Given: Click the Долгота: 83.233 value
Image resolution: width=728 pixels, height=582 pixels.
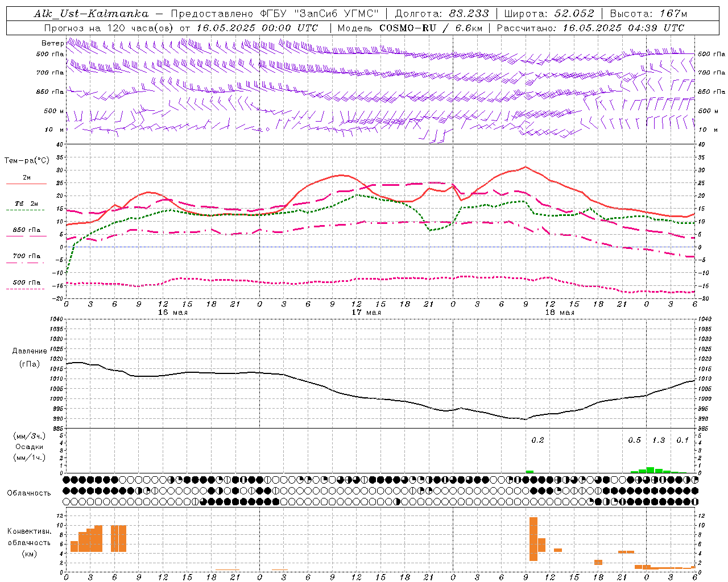Looking at the screenshot, I should pos(442,14).
